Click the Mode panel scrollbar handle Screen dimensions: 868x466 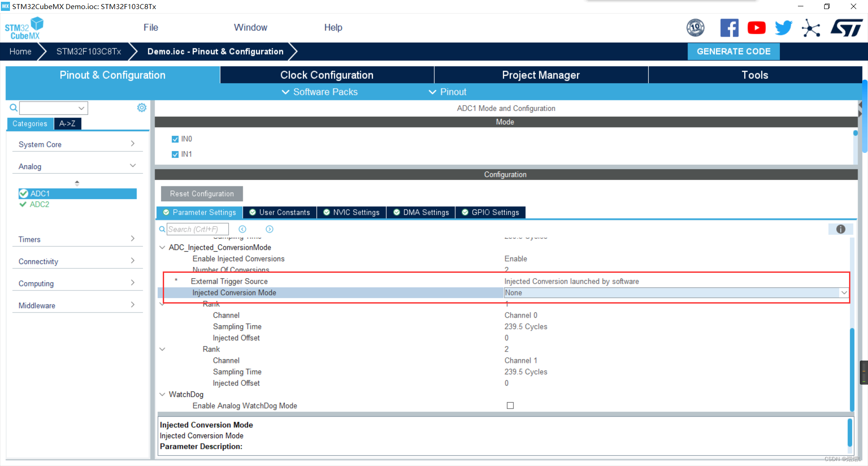point(855,133)
